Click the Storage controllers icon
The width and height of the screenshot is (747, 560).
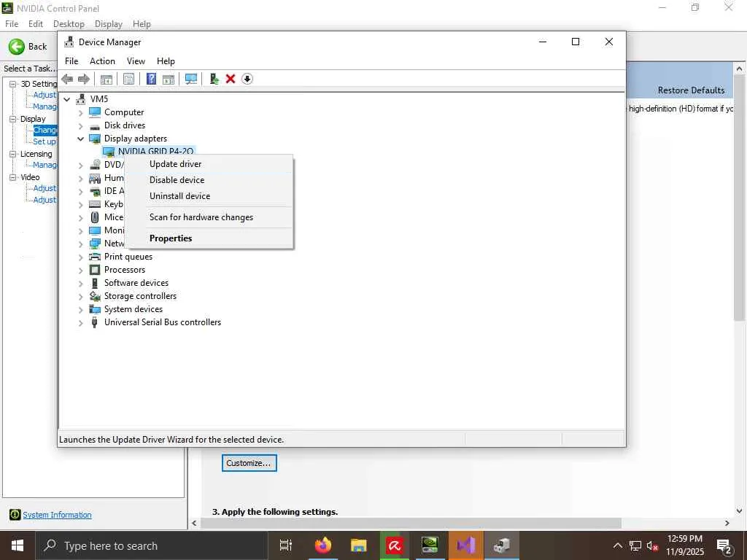pos(95,296)
